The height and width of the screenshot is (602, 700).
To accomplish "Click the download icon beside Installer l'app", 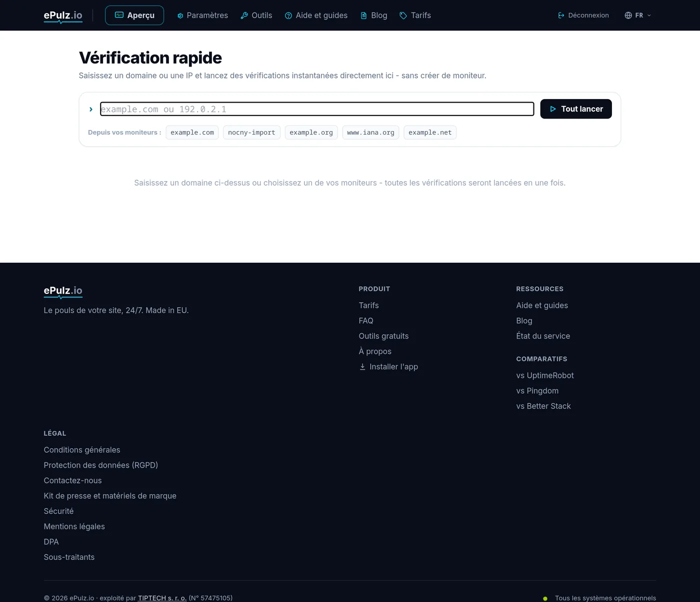I will 362,367.
